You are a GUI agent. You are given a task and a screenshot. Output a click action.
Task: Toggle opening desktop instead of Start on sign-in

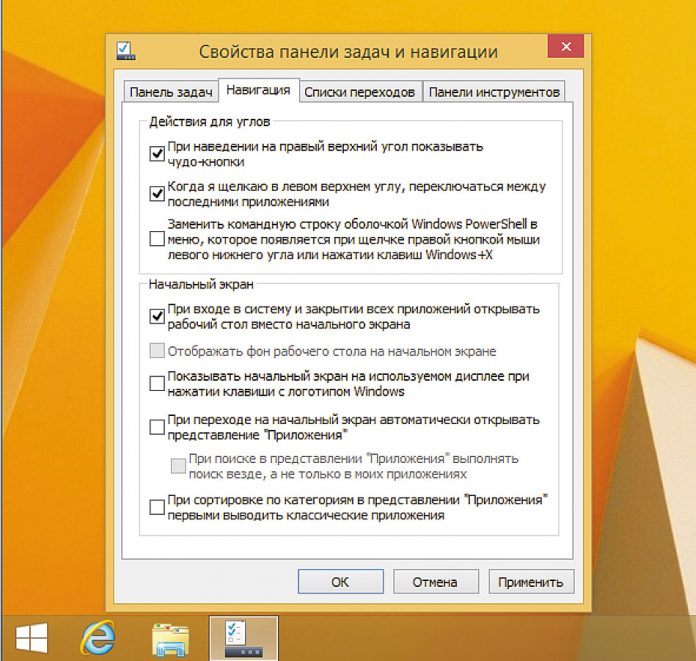pos(156,316)
